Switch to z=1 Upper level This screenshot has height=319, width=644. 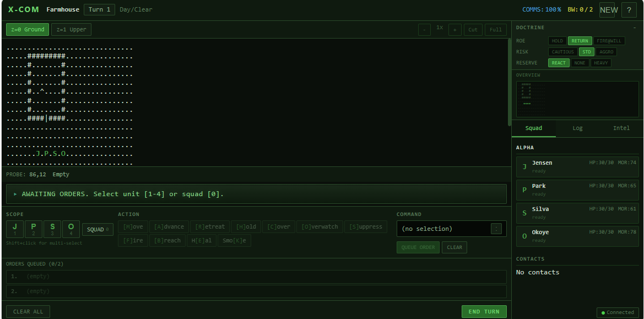(x=72, y=30)
